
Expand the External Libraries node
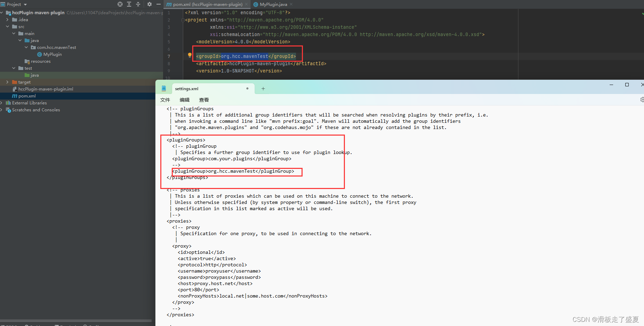coord(2,103)
